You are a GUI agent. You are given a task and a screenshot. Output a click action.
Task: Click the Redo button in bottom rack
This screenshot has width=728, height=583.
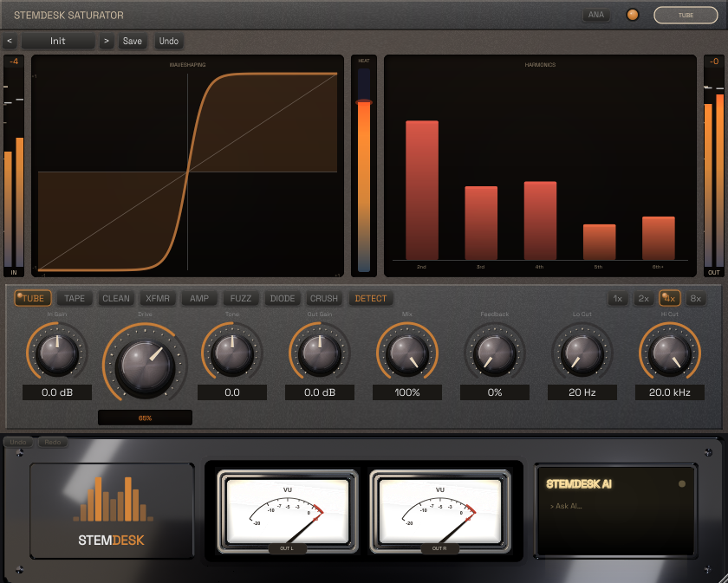click(x=53, y=442)
